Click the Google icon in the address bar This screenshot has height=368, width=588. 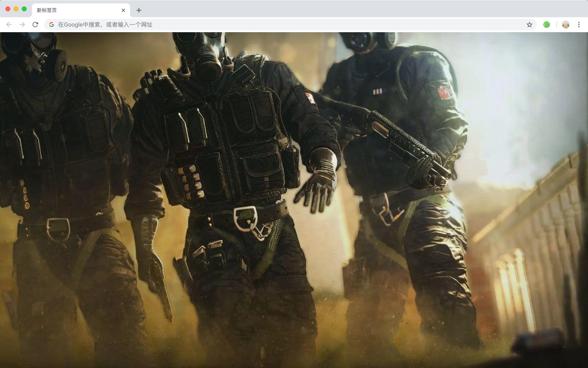tap(51, 24)
